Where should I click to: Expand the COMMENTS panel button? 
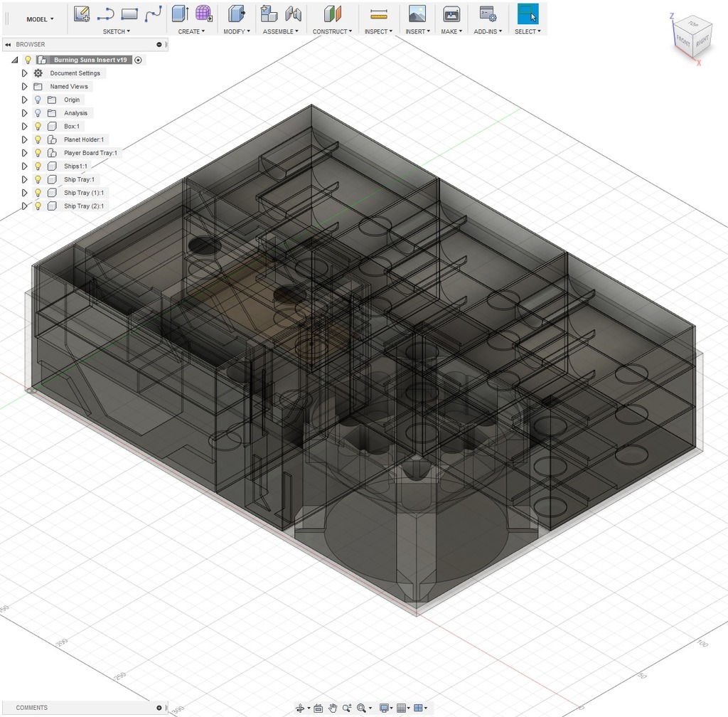tap(159, 708)
